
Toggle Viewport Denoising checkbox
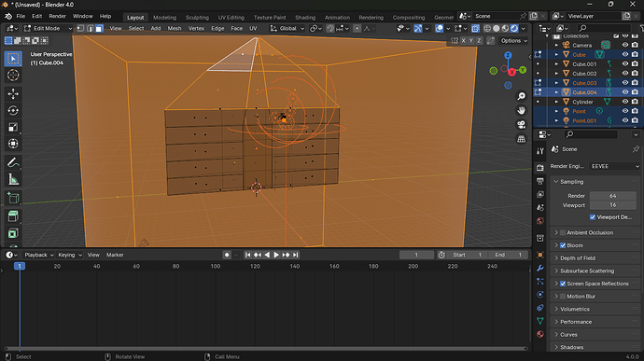point(593,216)
